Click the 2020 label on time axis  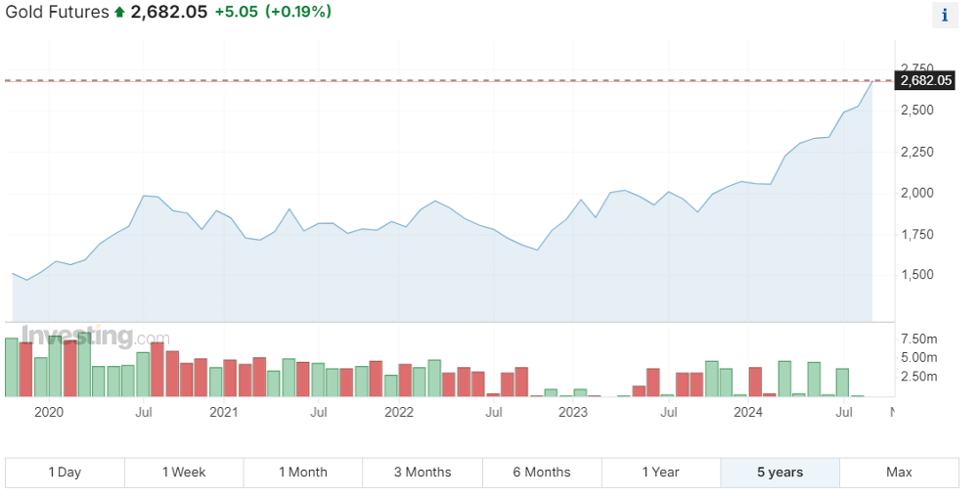click(x=49, y=413)
